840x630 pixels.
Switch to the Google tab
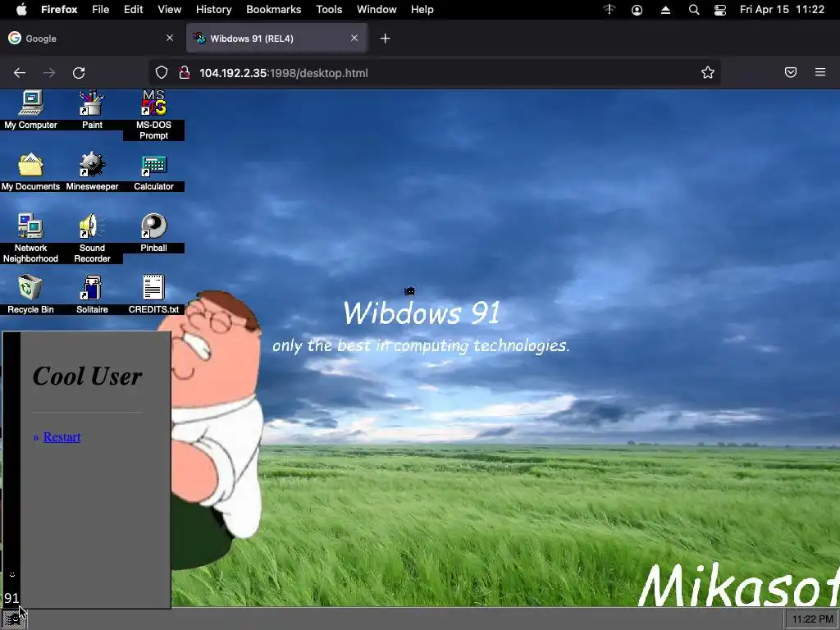pyautogui.click(x=90, y=38)
